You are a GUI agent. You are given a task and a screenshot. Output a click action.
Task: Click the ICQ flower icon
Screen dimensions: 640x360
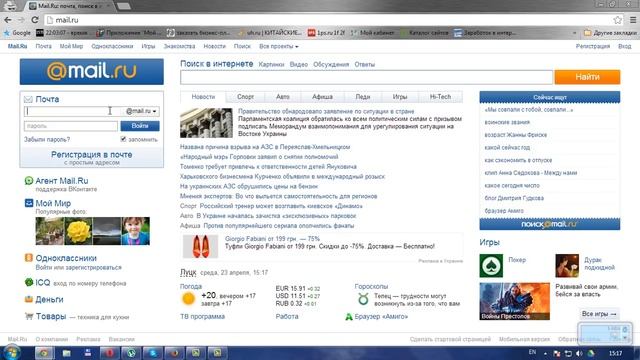click(x=29, y=282)
